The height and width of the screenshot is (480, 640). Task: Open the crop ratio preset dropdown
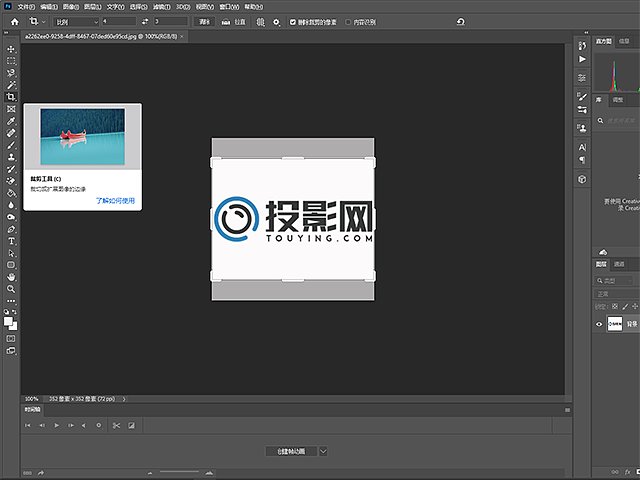(77, 22)
